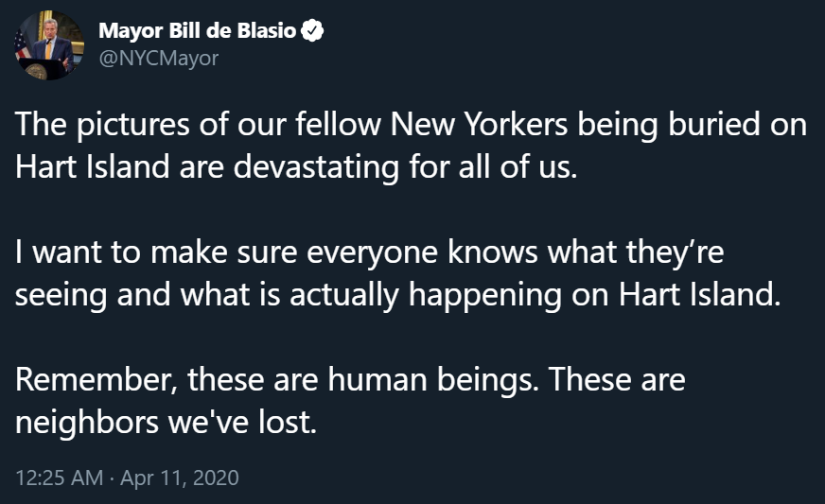Open the Mayor Bill de Blasio display name

pos(198,32)
